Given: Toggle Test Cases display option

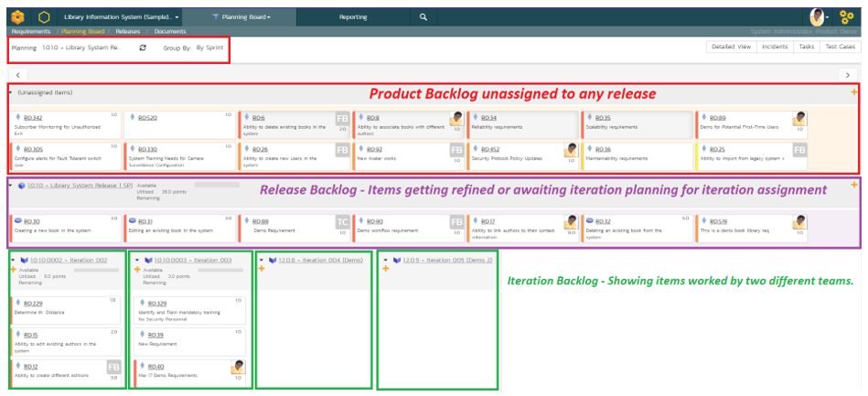Looking at the screenshot, I should (839, 47).
